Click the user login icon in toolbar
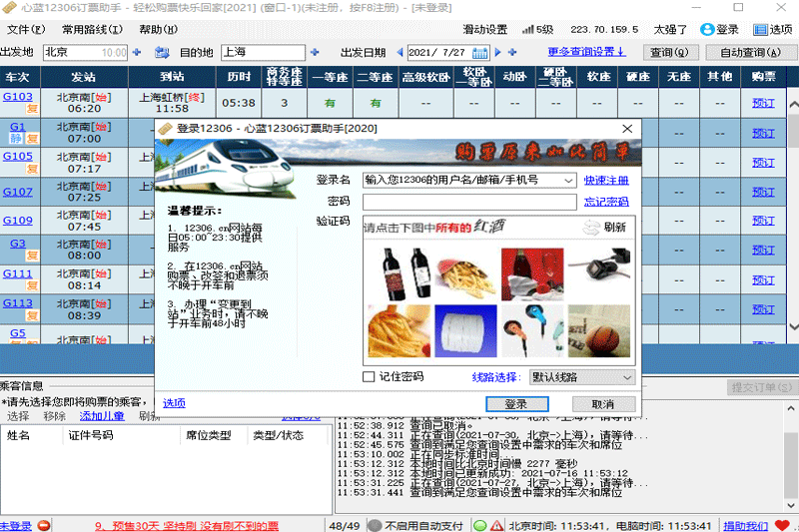This screenshot has height=532, width=799. coord(707,30)
